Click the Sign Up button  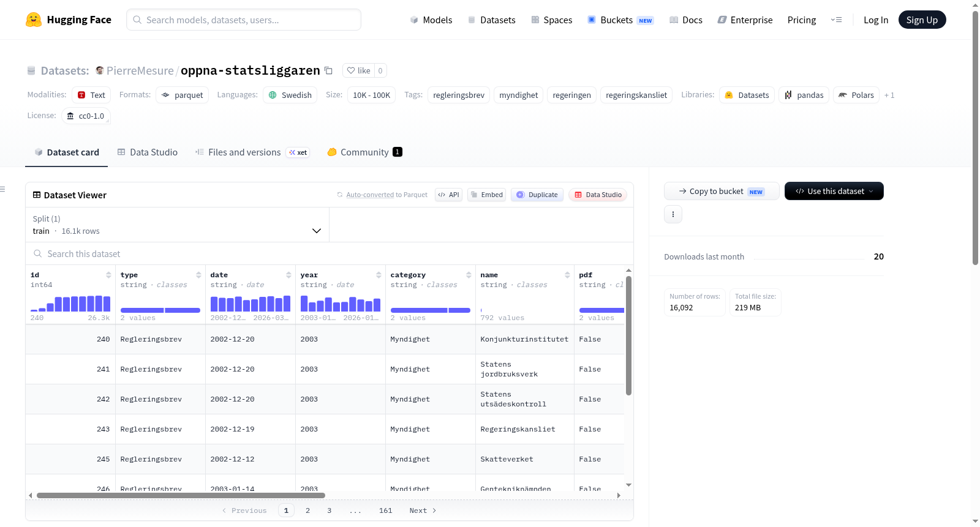coord(922,20)
